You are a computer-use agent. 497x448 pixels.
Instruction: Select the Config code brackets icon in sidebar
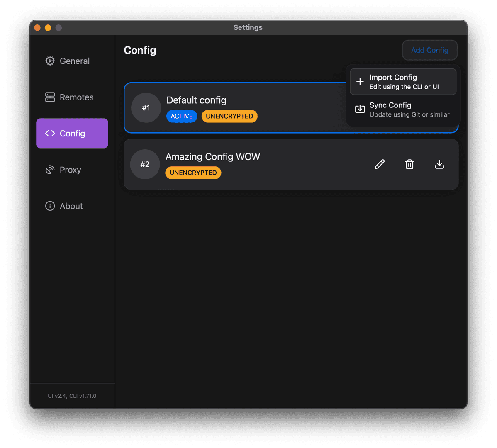[50, 133]
